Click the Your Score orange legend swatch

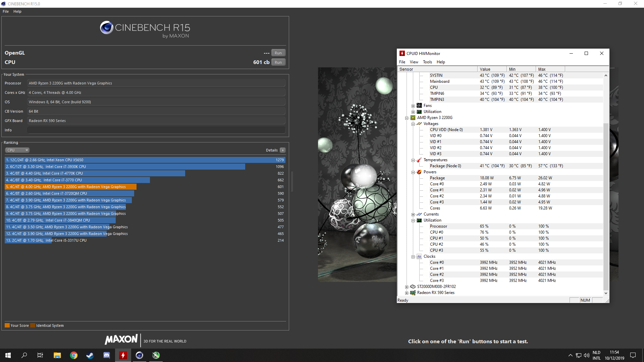pyautogui.click(x=7, y=325)
